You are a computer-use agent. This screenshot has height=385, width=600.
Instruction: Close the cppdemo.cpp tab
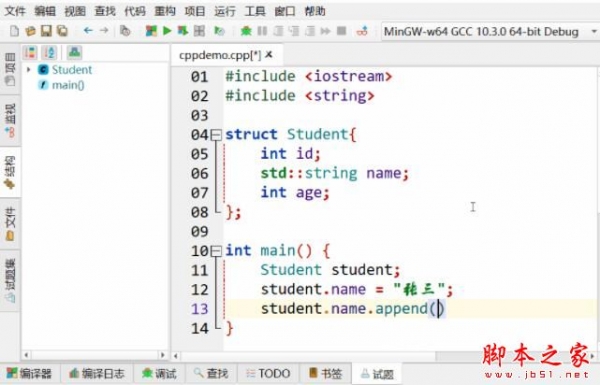269,55
